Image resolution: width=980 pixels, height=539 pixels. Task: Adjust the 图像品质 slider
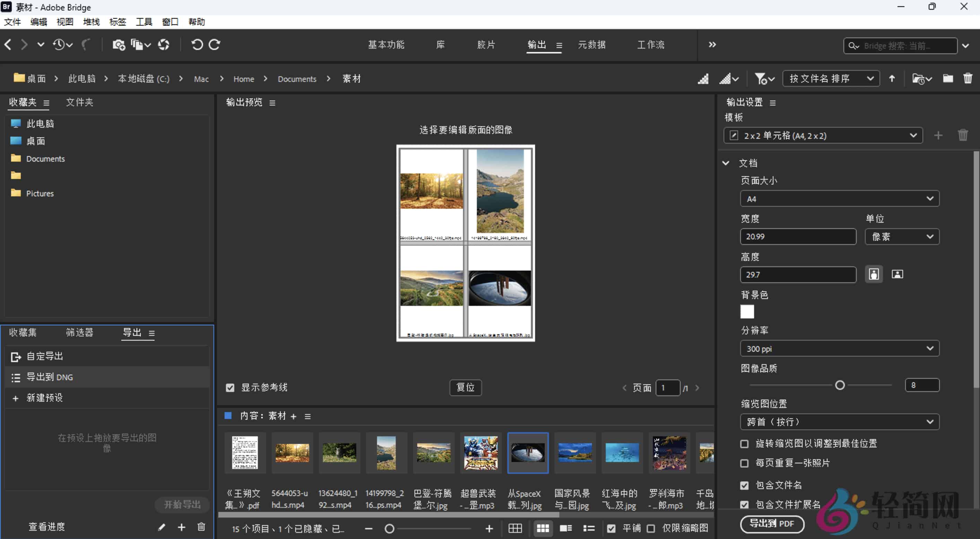click(x=840, y=385)
